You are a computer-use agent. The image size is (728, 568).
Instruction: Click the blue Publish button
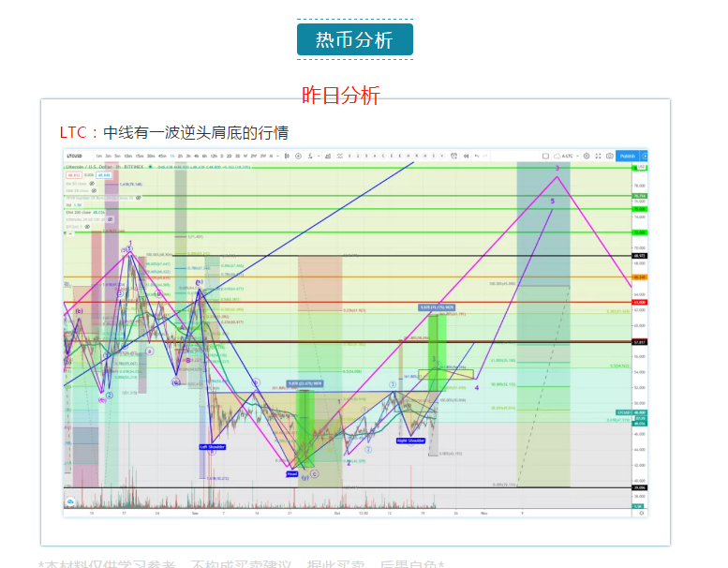pyautogui.click(x=627, y=156)
